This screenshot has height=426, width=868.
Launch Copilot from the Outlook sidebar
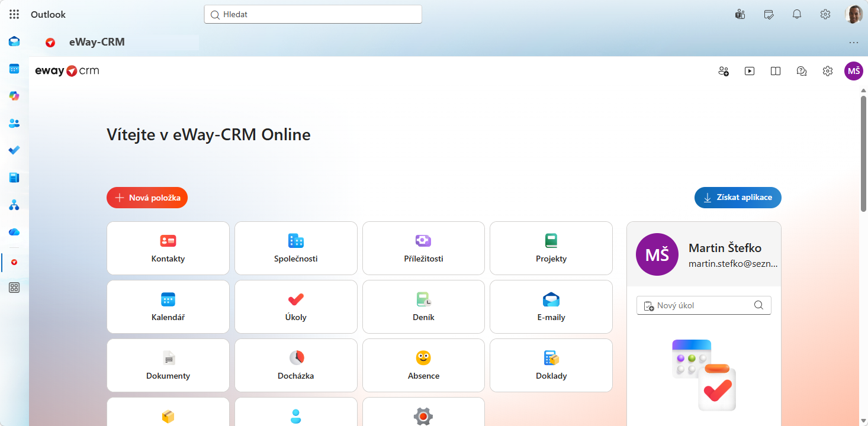point(14,96)
